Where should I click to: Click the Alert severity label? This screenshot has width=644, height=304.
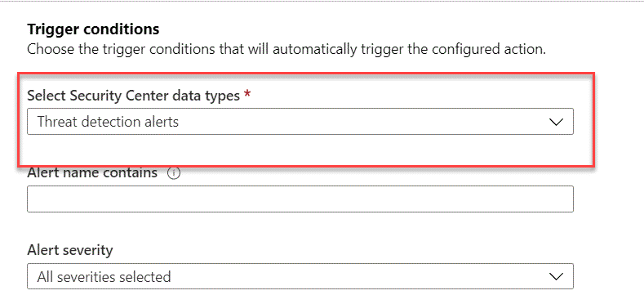pos(70,250)
